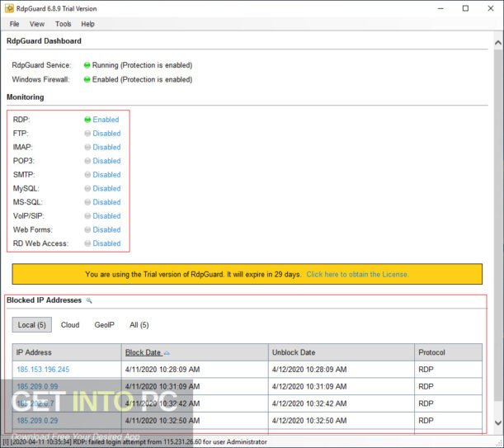Click the grey FTP status icon
504x448 pixels.
[87, 134]
